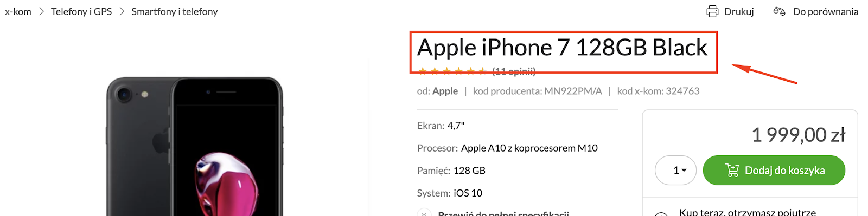This screenshot has width=868, height=216.
Task: Click the orange star rating
Action: [x=451, y=71]
